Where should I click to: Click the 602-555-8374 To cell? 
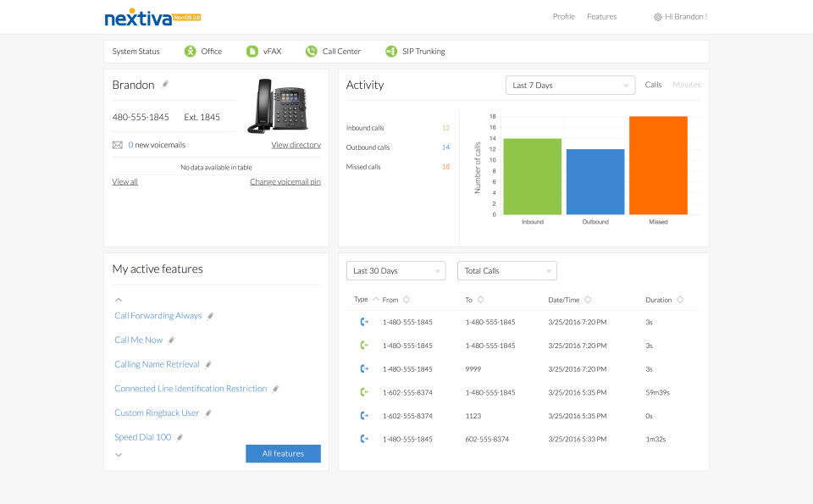(487, 439)
